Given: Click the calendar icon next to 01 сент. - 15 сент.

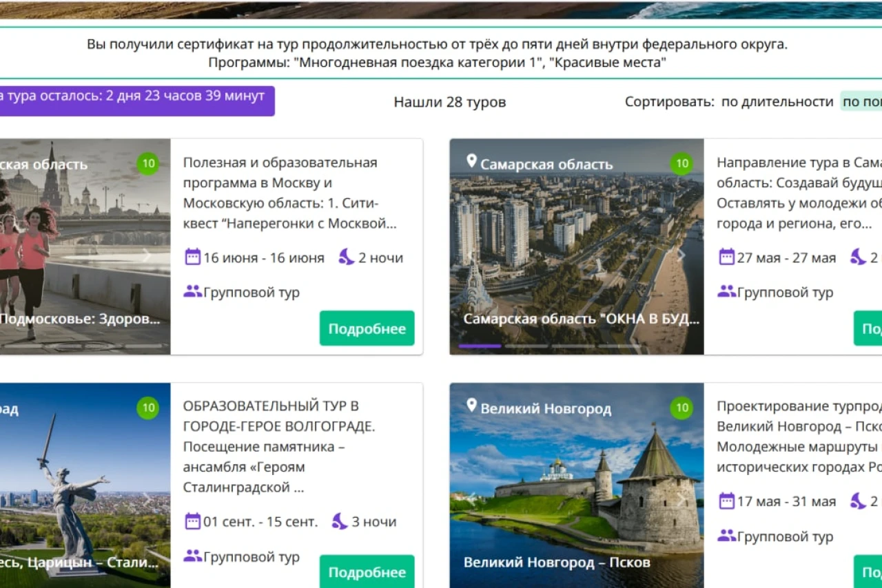Looking at the screenshot, I should (x=192, y=521).
